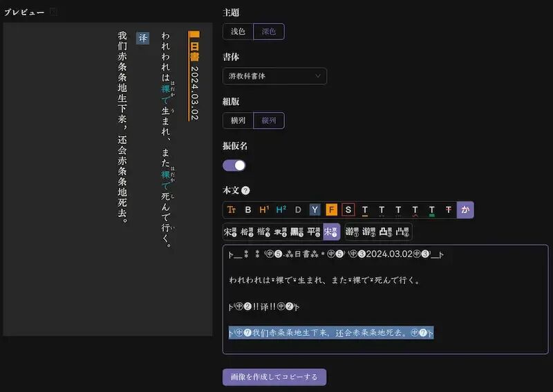This screenshot has width=553, height=392.
Task: Select the highlighted 朱 font number 7
Action: coord(331,232)
